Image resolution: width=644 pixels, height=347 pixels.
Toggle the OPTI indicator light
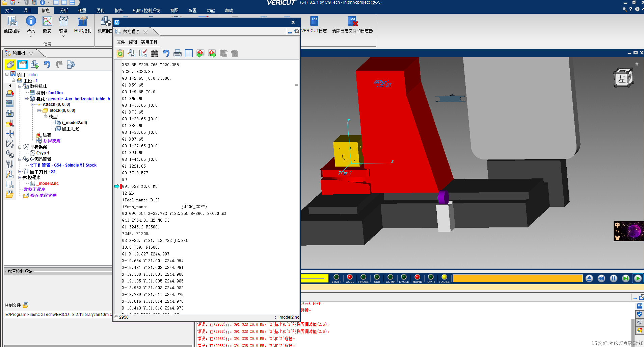coord(431,278)
